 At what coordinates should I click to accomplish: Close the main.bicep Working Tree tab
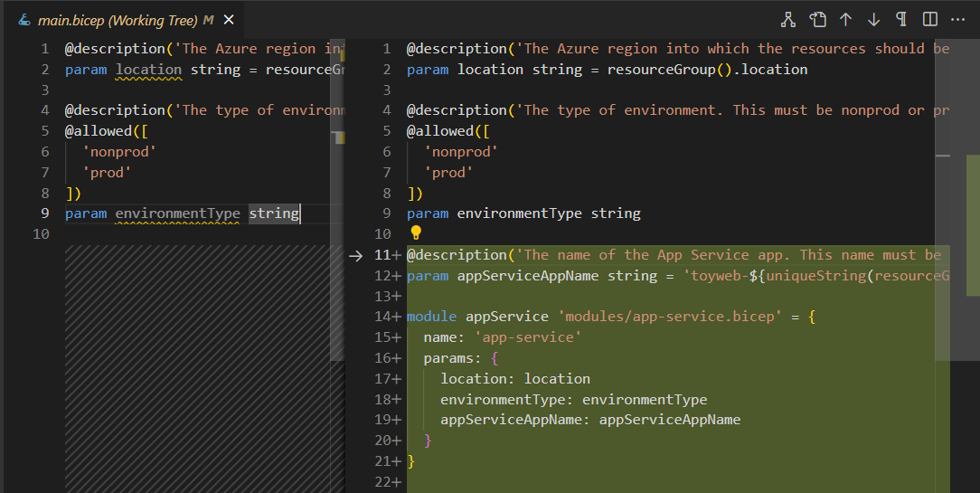[229, 20]
